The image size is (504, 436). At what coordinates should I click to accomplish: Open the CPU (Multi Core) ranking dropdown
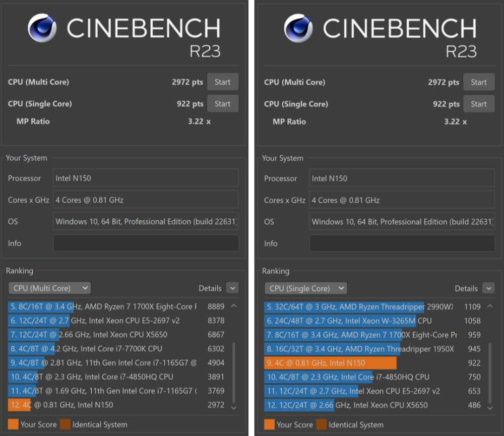click(49, 288)
